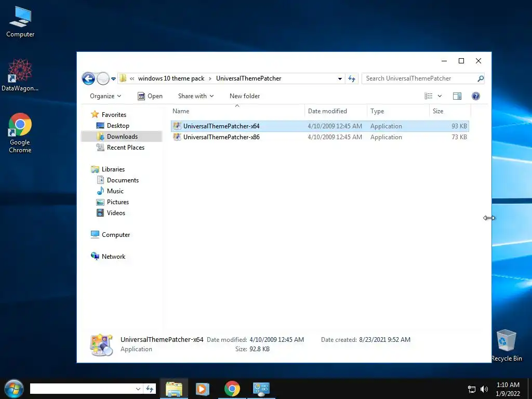Select UniversalThemePatcher-x64 file name

(221, 126)
